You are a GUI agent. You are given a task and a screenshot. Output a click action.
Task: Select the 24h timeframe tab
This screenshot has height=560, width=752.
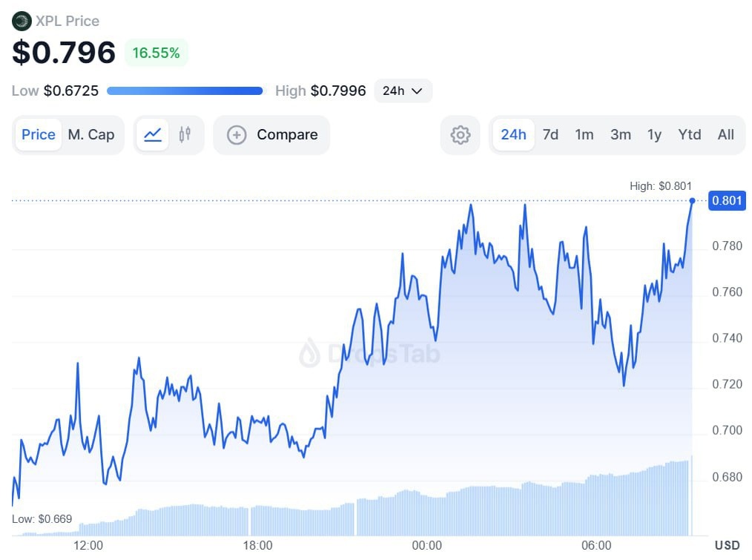coord(513,135)
